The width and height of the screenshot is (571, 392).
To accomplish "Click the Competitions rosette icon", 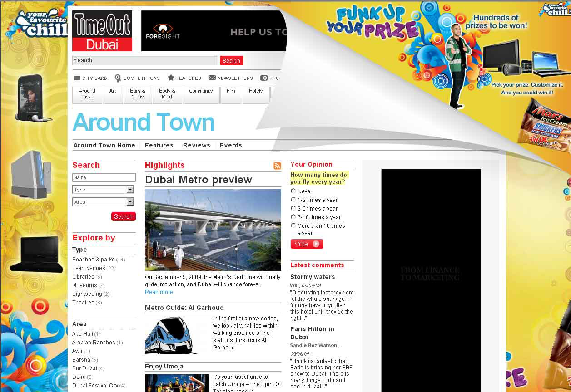I will pyautogui.click(x=118, y=78).
